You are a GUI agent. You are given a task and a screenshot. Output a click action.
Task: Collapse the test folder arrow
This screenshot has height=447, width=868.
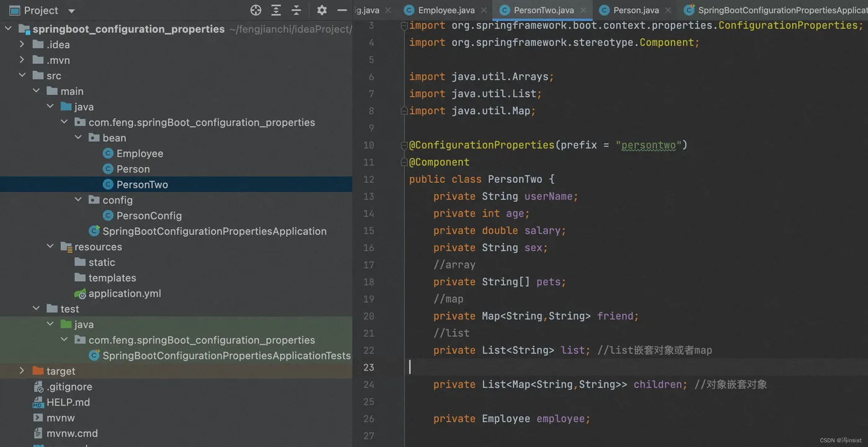point(37,308)
